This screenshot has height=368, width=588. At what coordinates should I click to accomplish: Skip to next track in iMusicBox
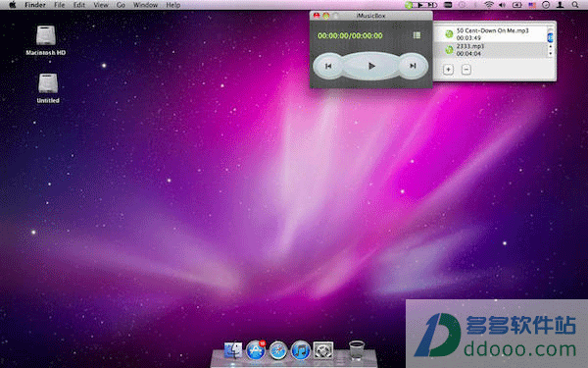[x=413, y=66]
